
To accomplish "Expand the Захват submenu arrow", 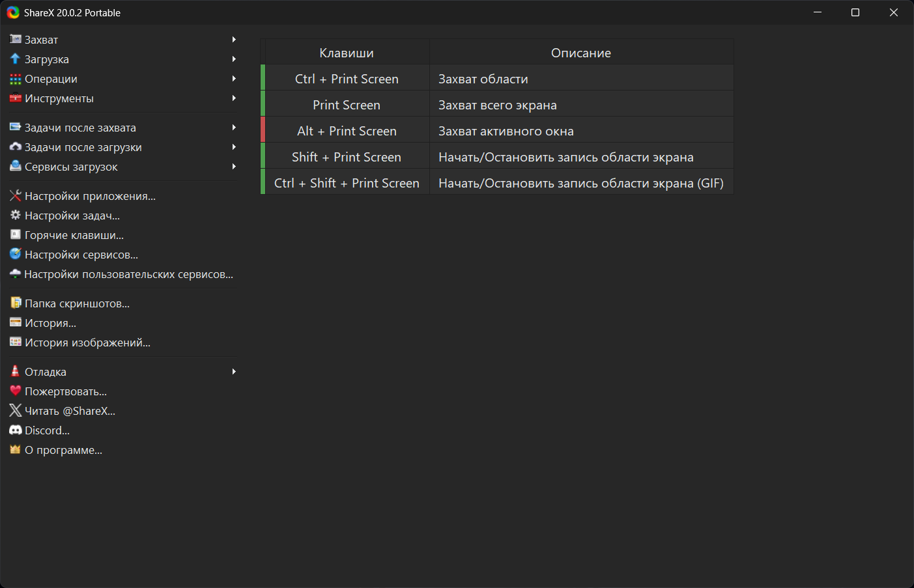I will pyautogui.click(x=234, y=40).
